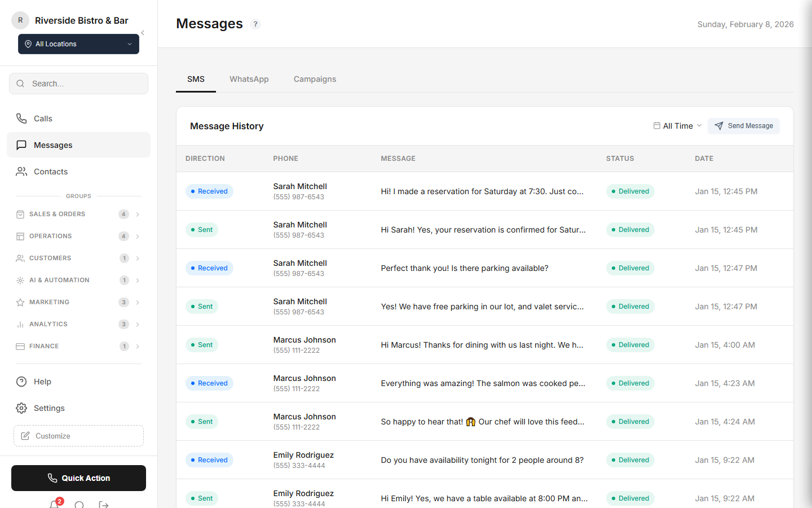Open the Settings gear icon
The width and height of the screenshot is (812, 508).
click(21, 408)
